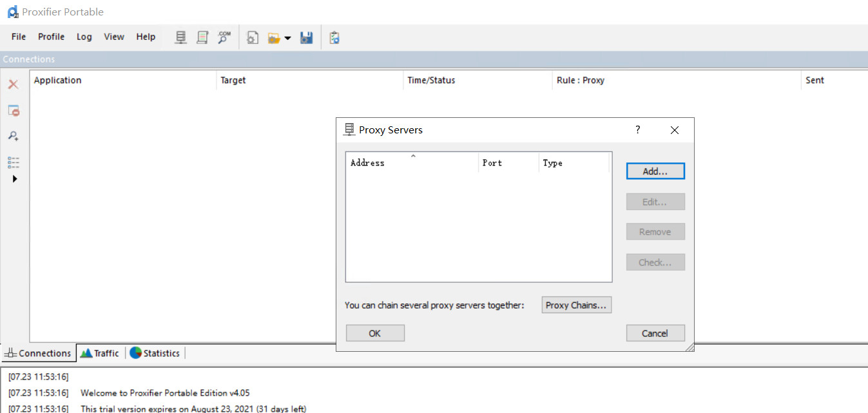Open the Profile menu
This screenshot has height=413, width=868.
coord(51,37)
